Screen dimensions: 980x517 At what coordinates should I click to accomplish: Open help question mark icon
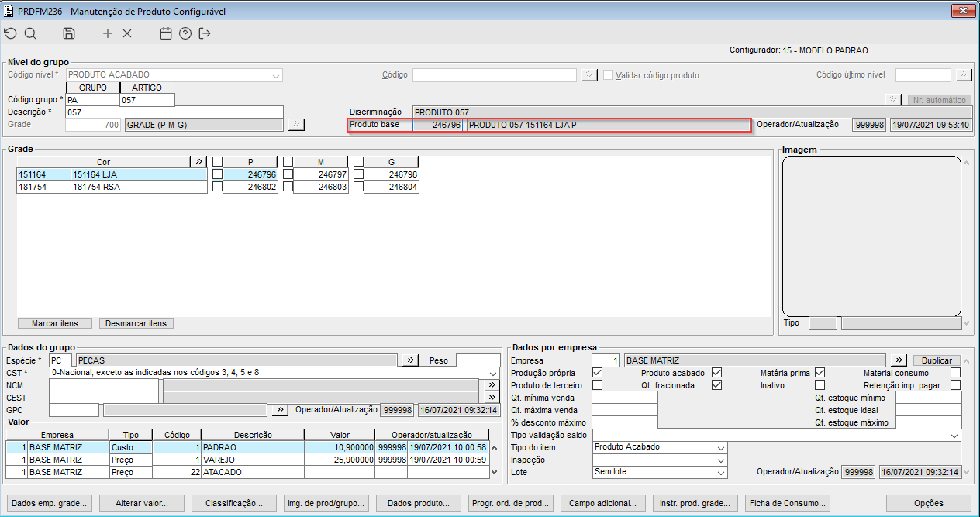185,33
